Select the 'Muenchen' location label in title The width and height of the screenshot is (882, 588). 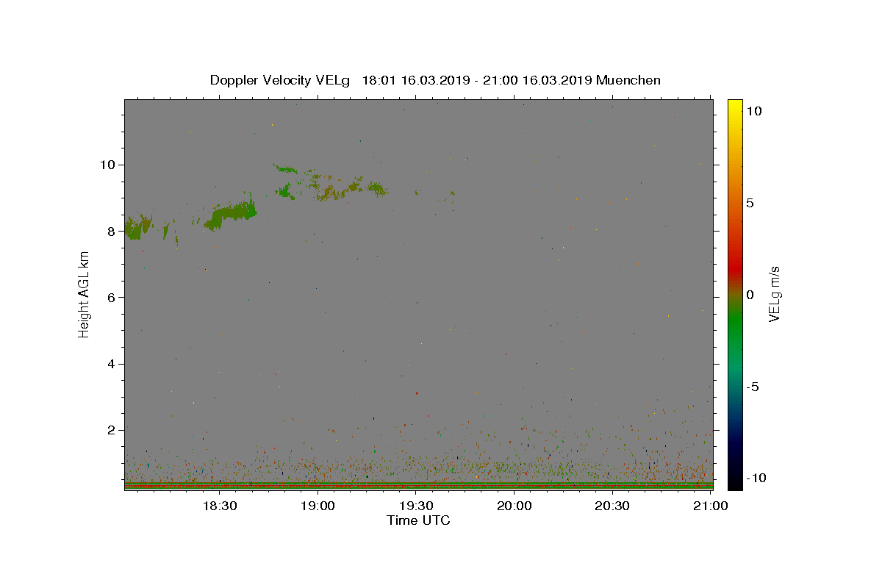(x=628, y=80)
